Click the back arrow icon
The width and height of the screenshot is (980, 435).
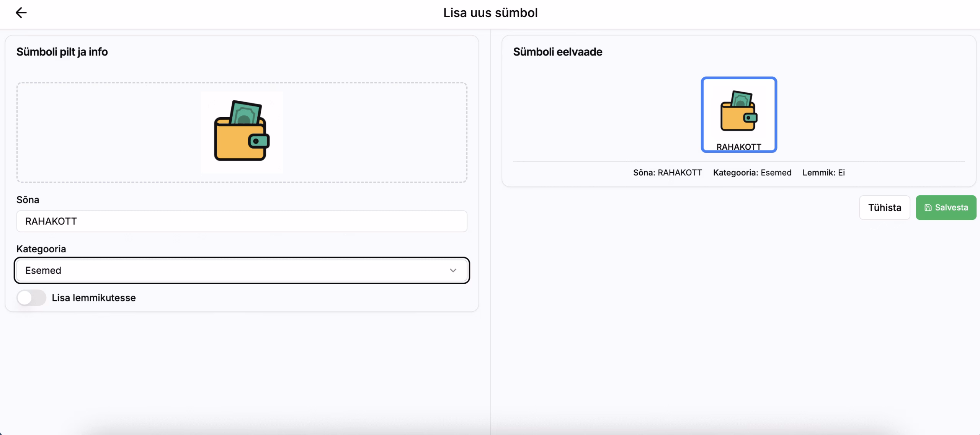(21, 13)
